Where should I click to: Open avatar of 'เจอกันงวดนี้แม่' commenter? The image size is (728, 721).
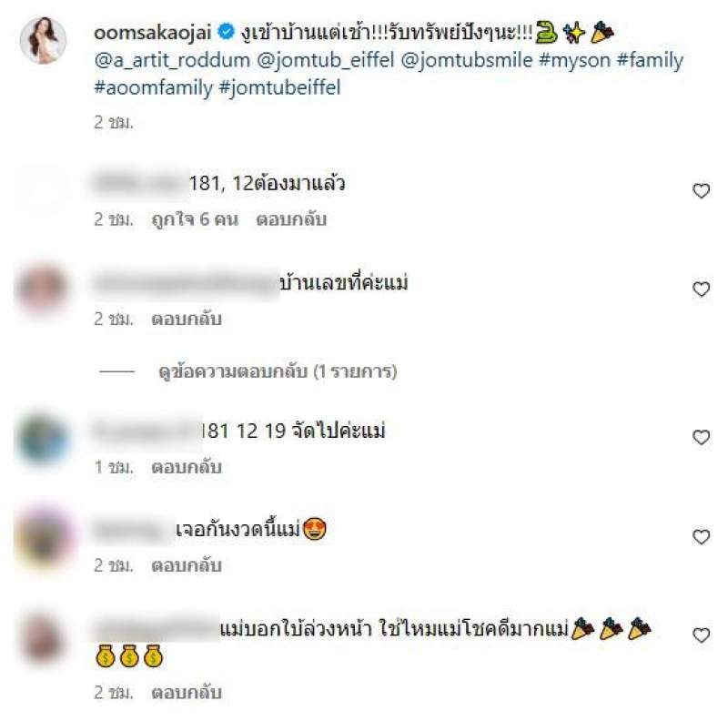point(43,539)
